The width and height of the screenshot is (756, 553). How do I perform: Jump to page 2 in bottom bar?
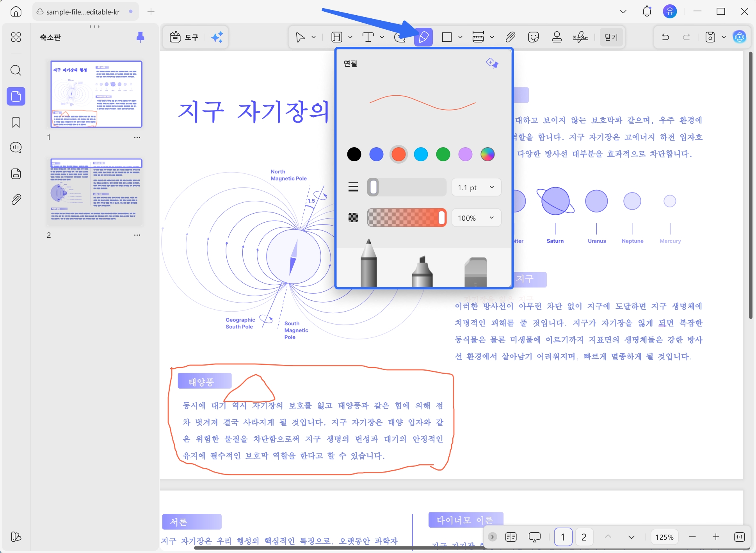coord(584,537)
